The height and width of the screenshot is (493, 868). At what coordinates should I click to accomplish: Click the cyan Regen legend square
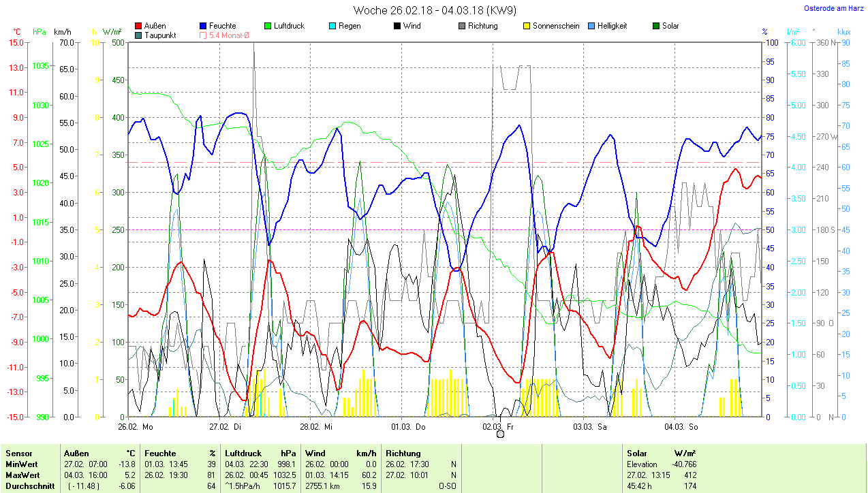[332, 26]
